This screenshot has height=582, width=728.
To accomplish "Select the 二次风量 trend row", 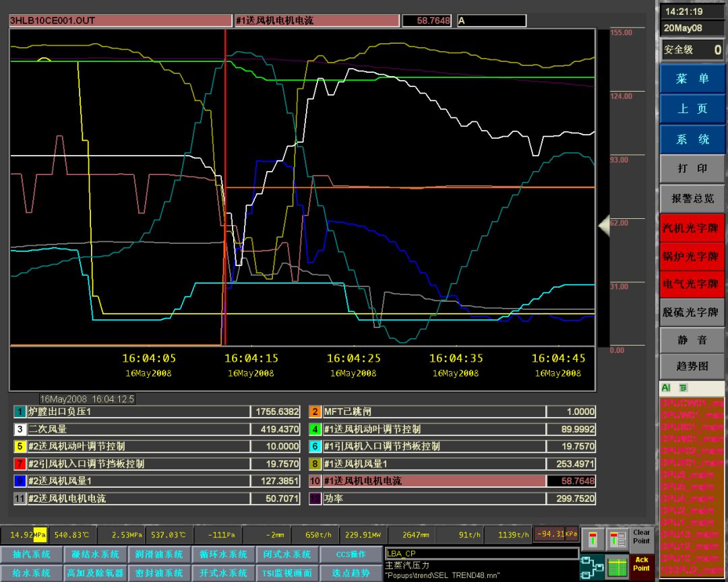I will tap(157, 429).
